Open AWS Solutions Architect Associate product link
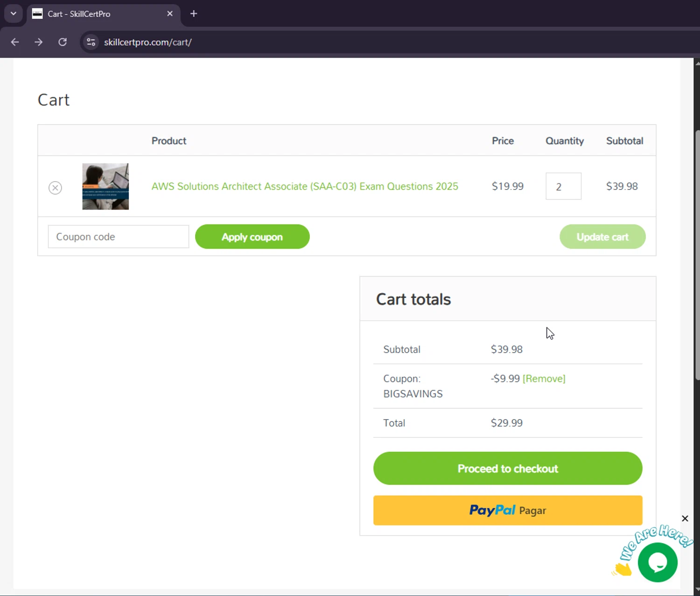Image resolution: width=700 pixels, height=596 pixels. pos(305,186)
